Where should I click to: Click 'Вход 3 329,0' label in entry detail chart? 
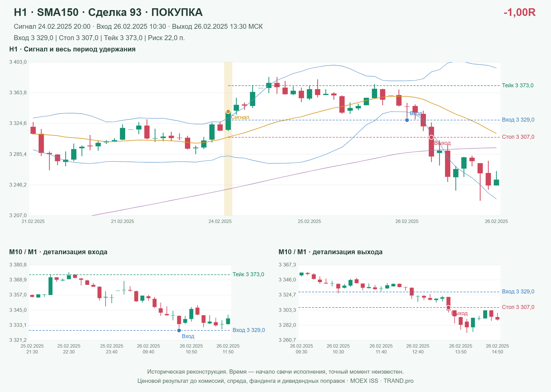[x=249, y=330]
